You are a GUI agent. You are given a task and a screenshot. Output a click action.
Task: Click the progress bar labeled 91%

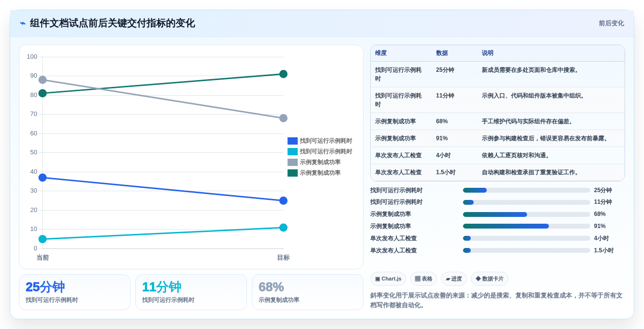pos(527,226)
